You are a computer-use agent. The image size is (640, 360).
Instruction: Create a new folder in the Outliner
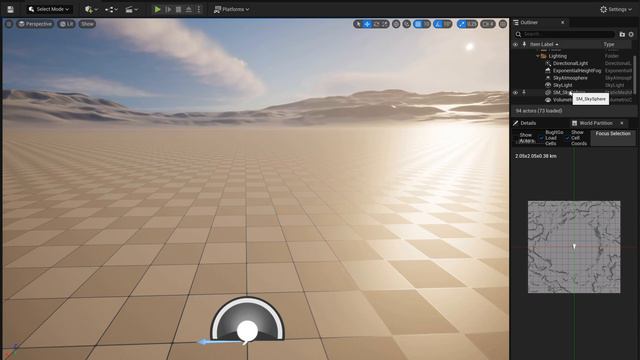click(x=622, y=34)
